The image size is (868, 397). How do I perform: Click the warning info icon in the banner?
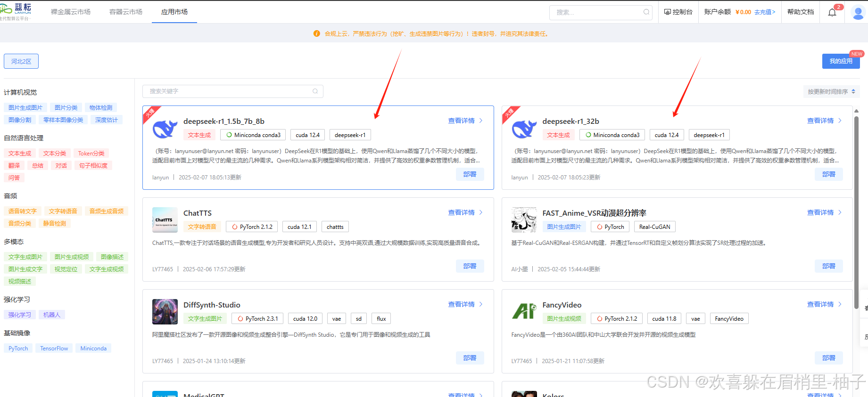click(317, 33)
